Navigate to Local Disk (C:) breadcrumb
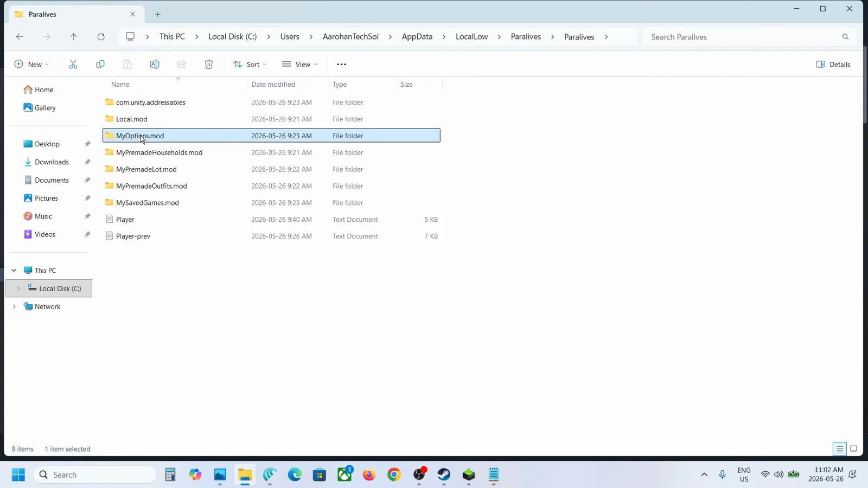Image resolution: width=868 pixels, height=488 pixels. point(232,37)
